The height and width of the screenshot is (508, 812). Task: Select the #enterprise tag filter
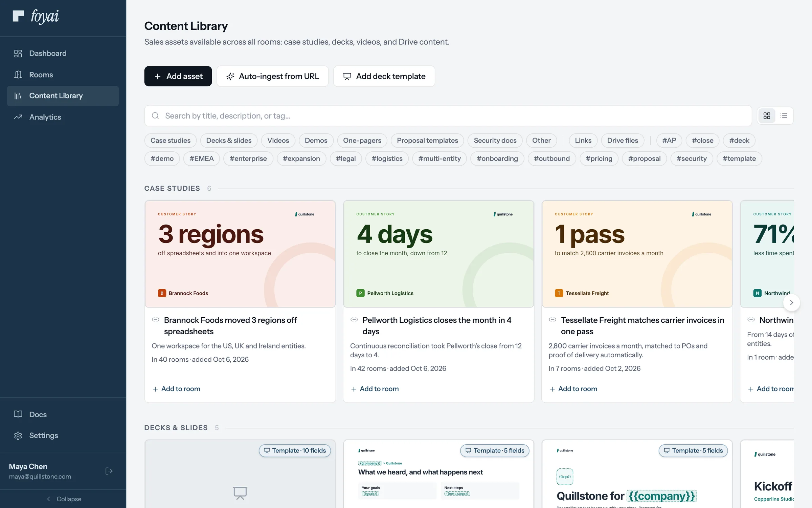248,158
